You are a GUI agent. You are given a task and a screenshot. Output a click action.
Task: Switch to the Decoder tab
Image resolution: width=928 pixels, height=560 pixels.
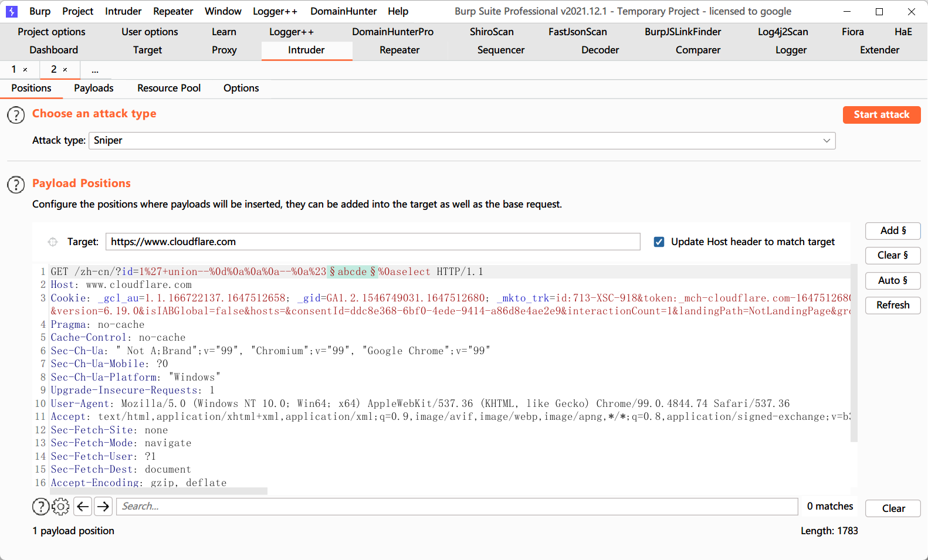pyautogui.click(x=600, y=50)
